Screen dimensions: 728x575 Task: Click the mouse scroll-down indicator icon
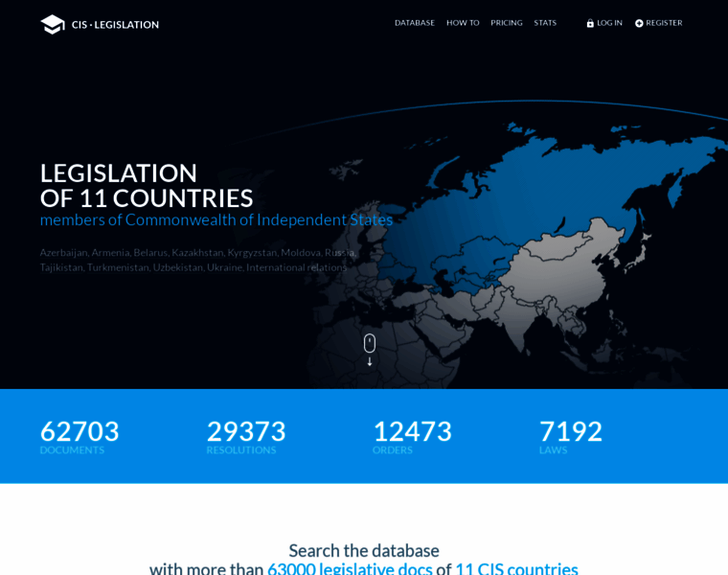(x=370, y=343)
